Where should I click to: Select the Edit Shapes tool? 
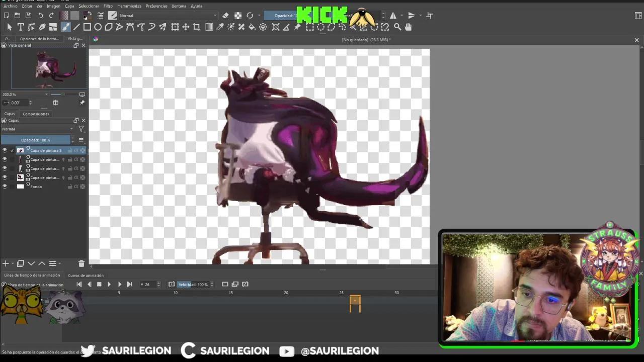point(31,27)
